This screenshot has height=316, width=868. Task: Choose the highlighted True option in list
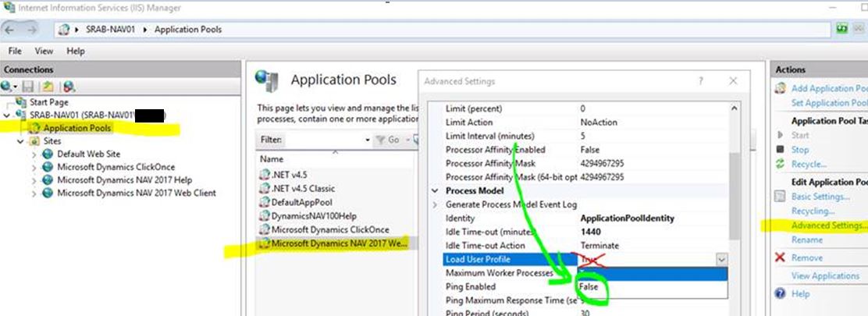tap(652, 273)
